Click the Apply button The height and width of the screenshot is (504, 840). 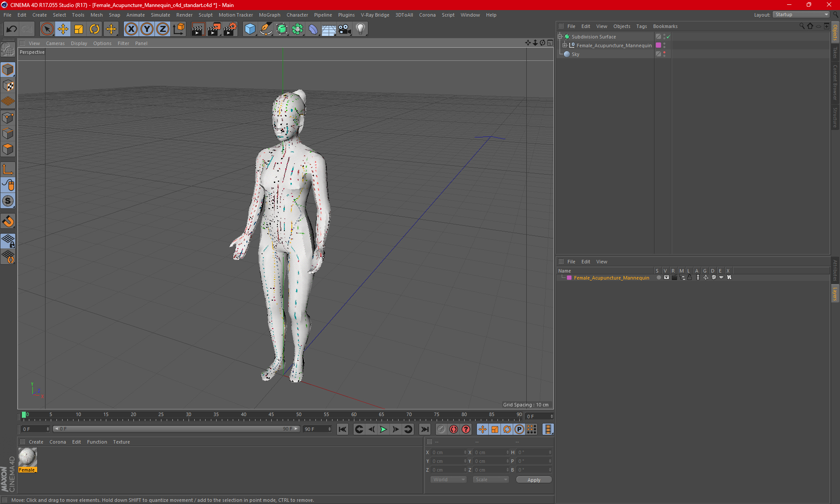pos(534,480)
